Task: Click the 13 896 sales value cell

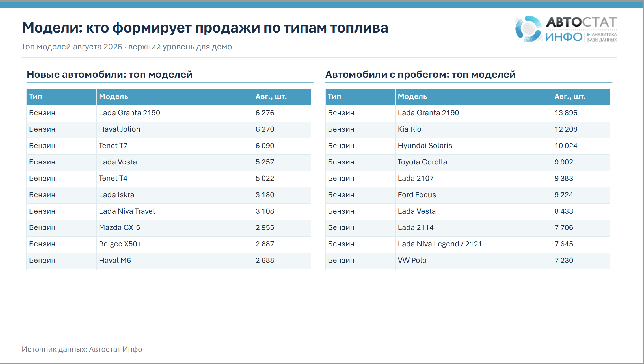Action: (x=581, y=113)
